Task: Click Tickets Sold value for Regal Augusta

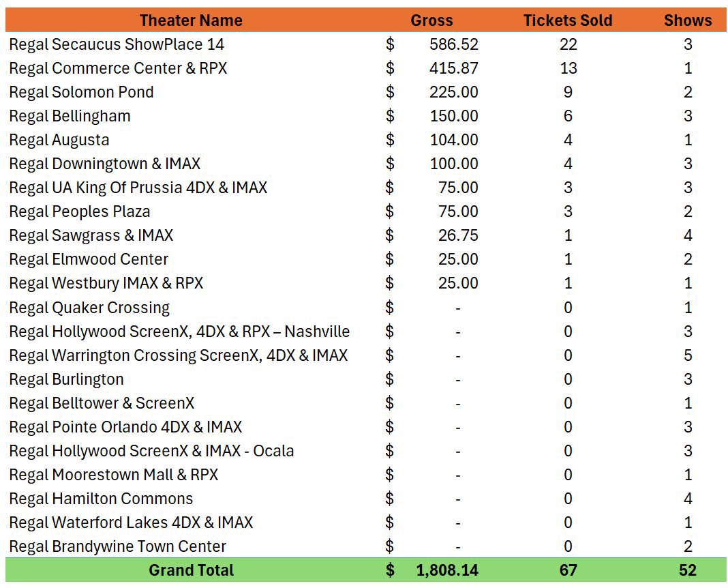Action: 568,140
